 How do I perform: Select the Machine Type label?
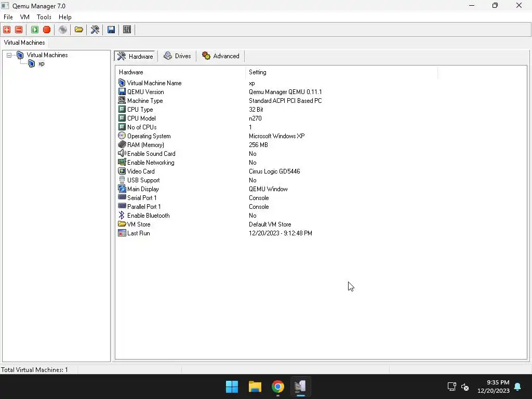coord(145,100)
